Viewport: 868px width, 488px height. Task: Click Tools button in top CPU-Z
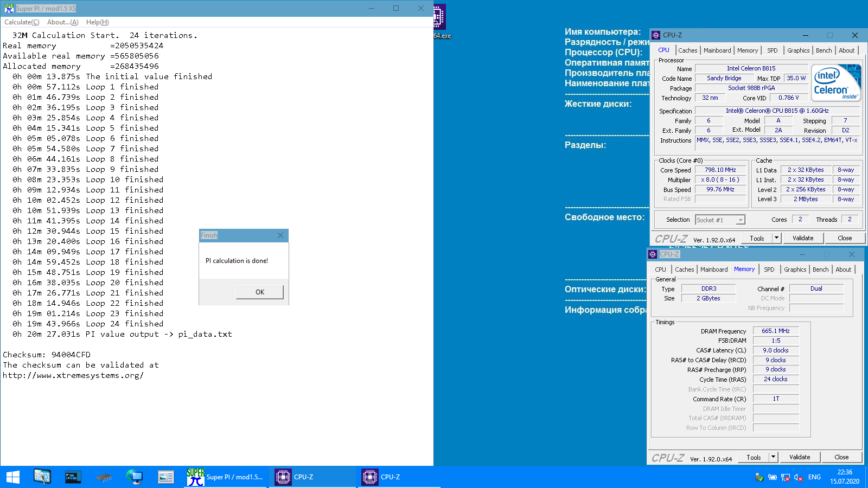pos(757,238)
